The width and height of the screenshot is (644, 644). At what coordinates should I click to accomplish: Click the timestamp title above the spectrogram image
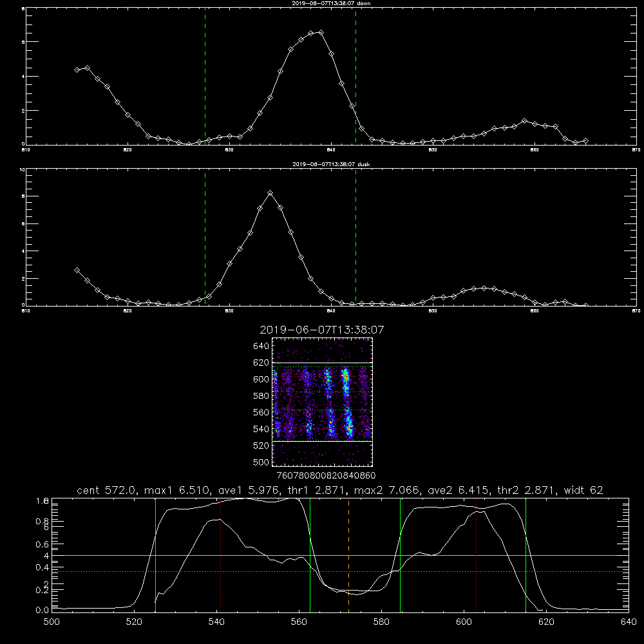[322, 330]
